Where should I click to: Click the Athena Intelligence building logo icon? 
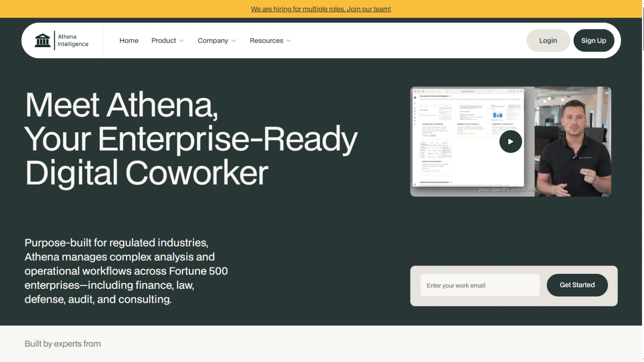[43, 40]
